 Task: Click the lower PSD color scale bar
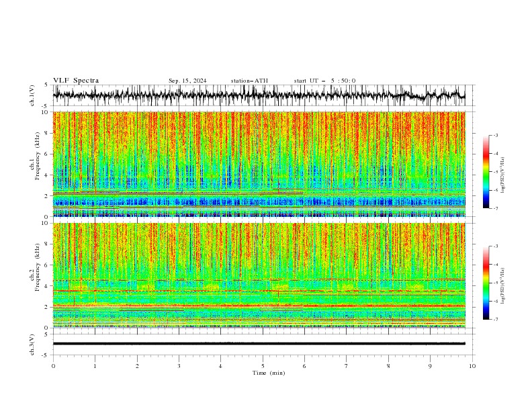(486, 283)
